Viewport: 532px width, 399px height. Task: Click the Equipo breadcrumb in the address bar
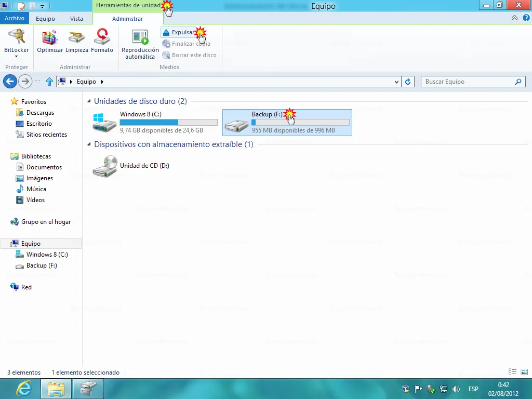[x=86, y=82]
